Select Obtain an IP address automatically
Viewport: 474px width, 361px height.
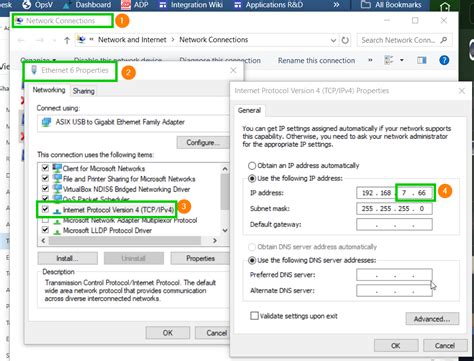[252, 165]
